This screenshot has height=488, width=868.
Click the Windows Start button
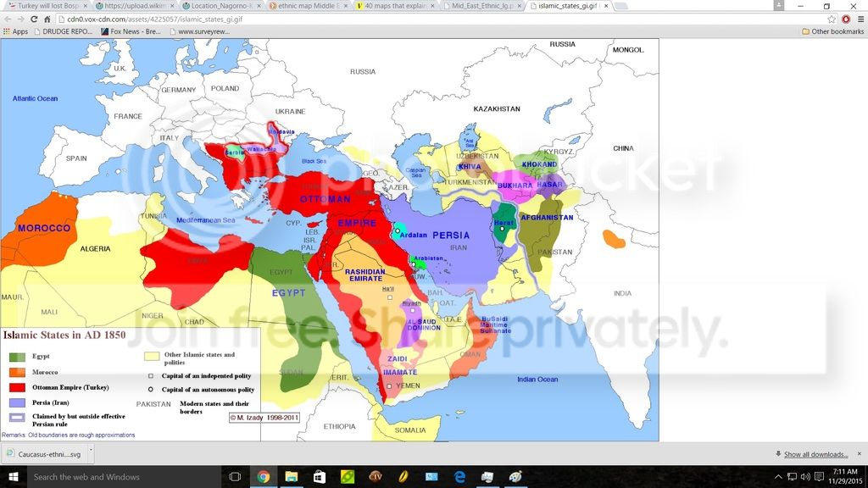click(x=13, y=476)
